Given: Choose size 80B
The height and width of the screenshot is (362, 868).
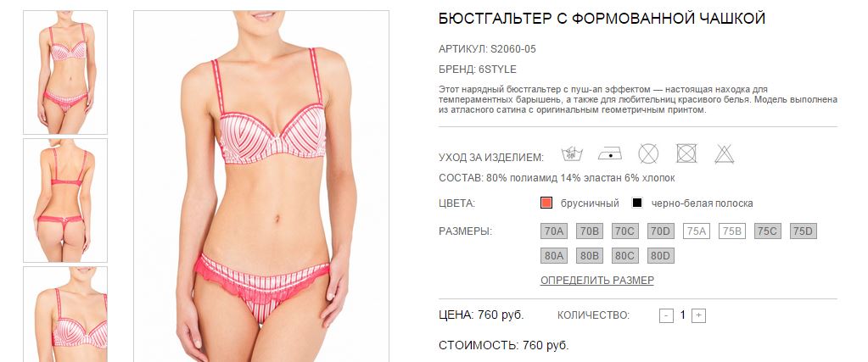Looking at the screenshot, I should [x=590, y=256].
